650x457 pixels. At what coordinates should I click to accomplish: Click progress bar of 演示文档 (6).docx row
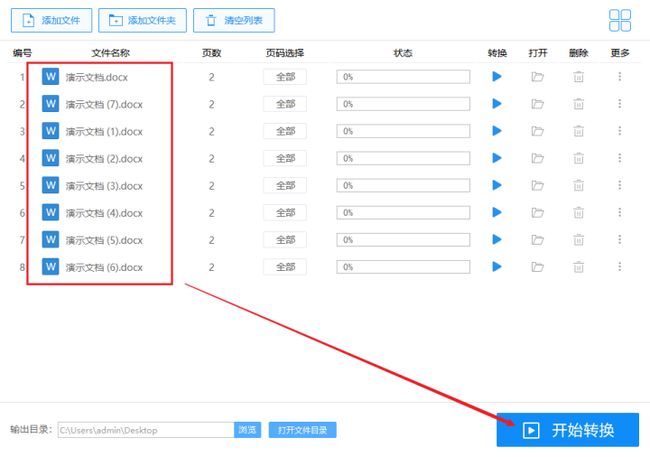pos(403,267)
